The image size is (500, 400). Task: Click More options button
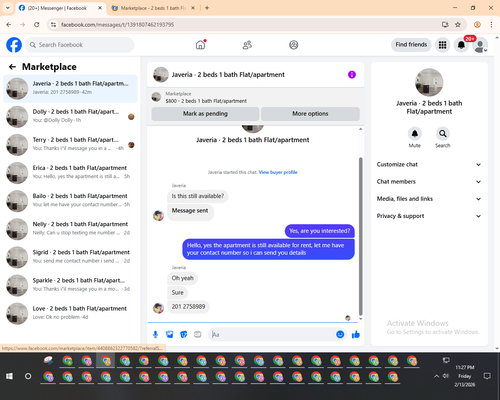310,114
